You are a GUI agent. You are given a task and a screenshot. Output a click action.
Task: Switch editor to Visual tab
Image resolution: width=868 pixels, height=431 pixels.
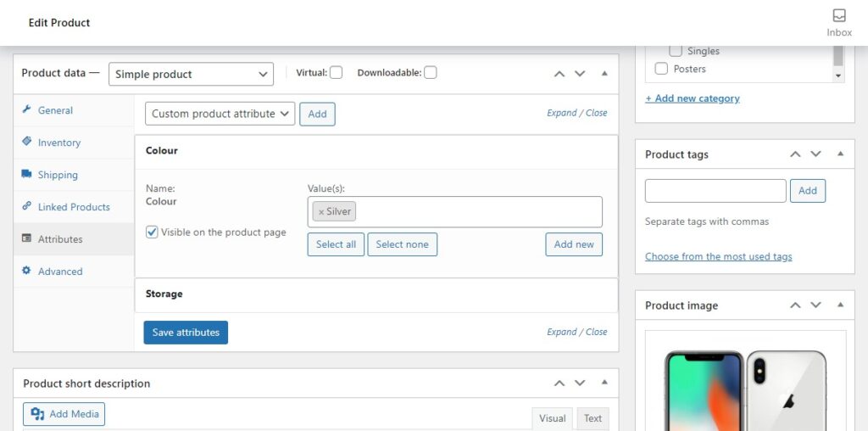coord(553,418)
